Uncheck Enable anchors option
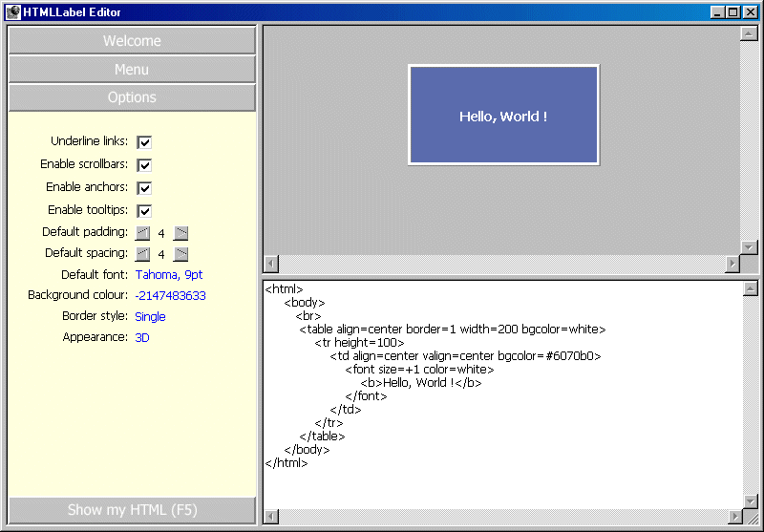 point(144,188)
